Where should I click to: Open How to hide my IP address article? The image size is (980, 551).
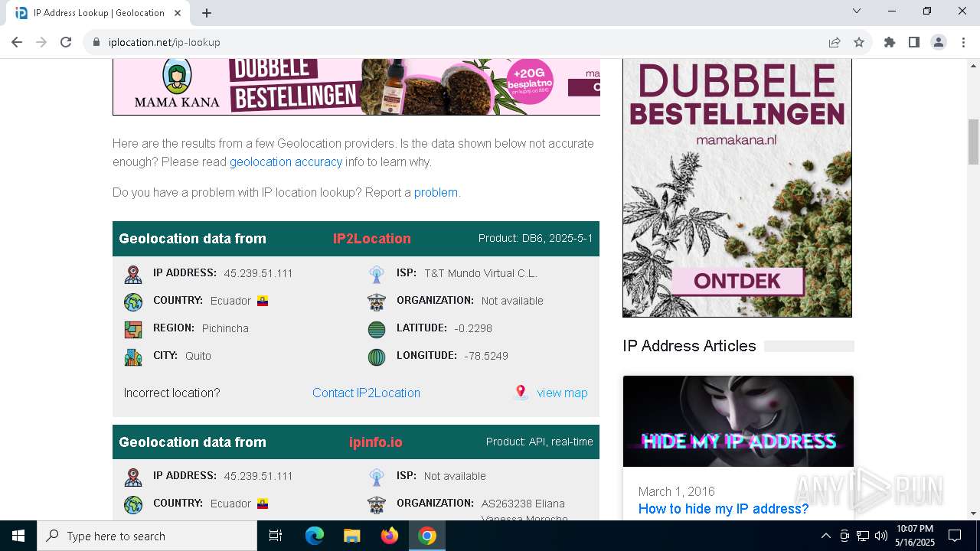coord(724,509)
